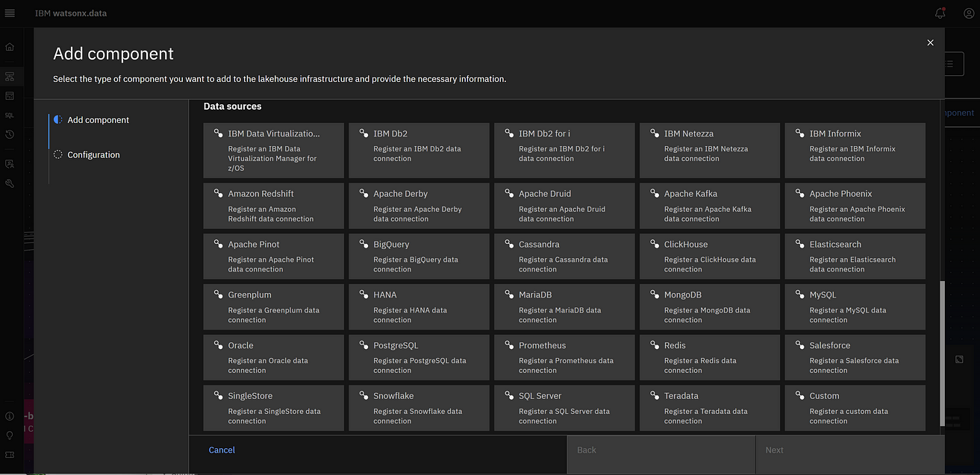Select the MySQL tile
980x475 pixels.
[855, 307]
